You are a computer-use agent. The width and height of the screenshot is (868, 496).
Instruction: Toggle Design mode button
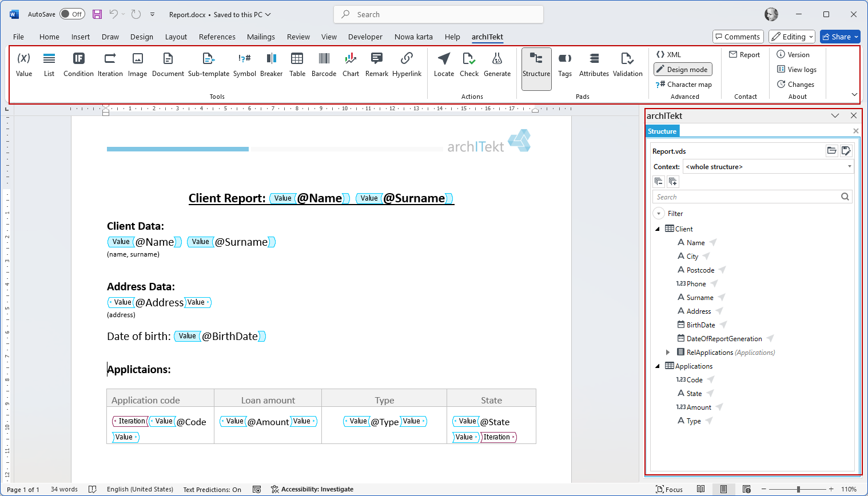[x=683, y=70]
